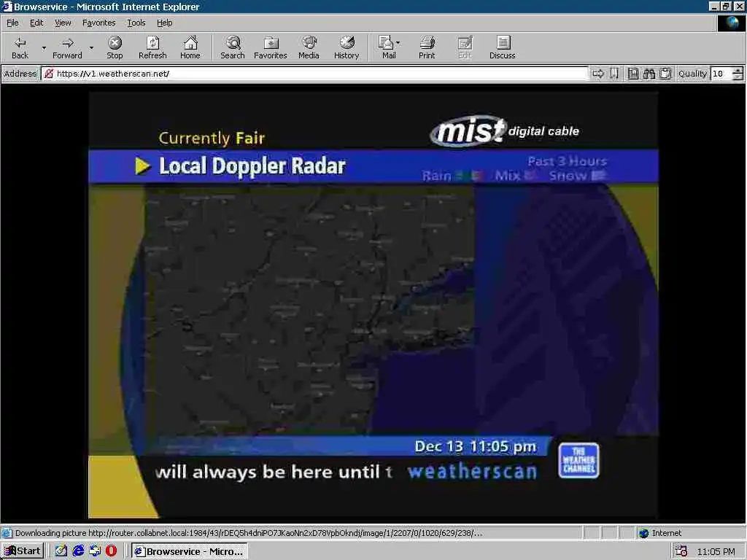Open the Search toolbar pane
The image size is (747, 560).
[233, 47]
